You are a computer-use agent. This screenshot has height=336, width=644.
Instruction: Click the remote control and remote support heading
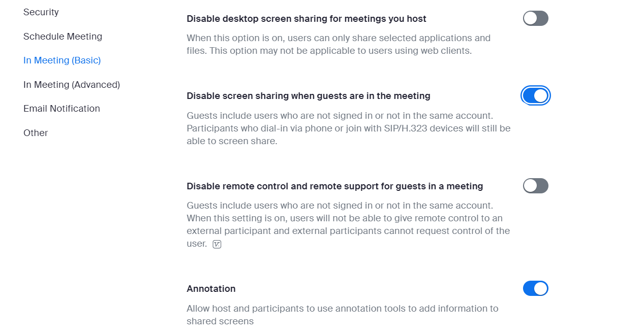334,186
